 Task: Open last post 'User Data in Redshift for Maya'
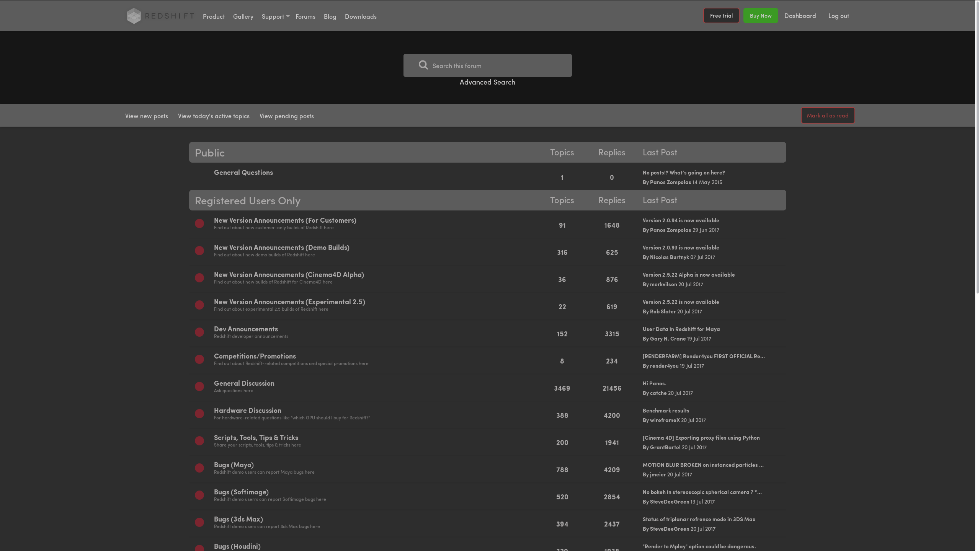click(x=681, y=329)
